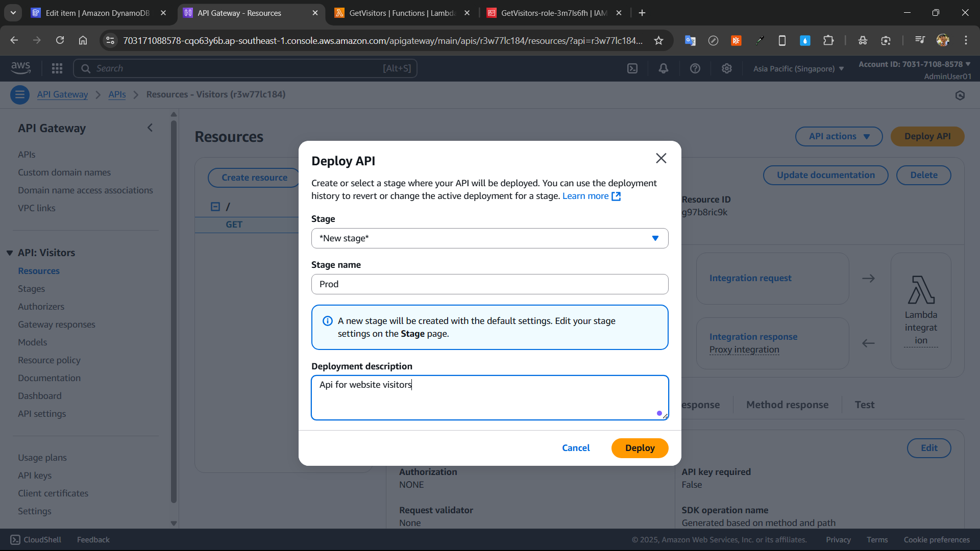980x551 pixels.
Task: Click the Deploy button in dialog
Action: pyautogui.click(x=640, y=448)
